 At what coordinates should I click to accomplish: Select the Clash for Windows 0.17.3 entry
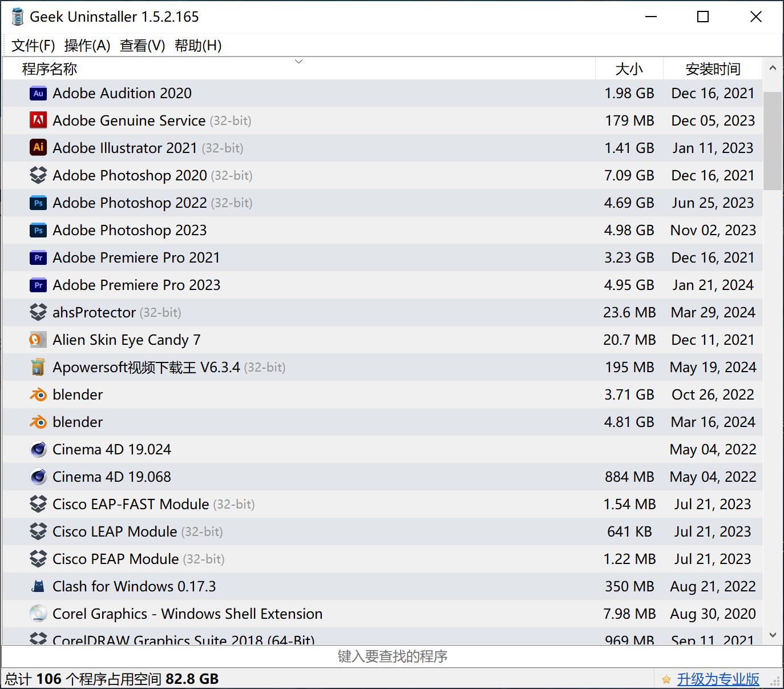click(x=383, y=586)
